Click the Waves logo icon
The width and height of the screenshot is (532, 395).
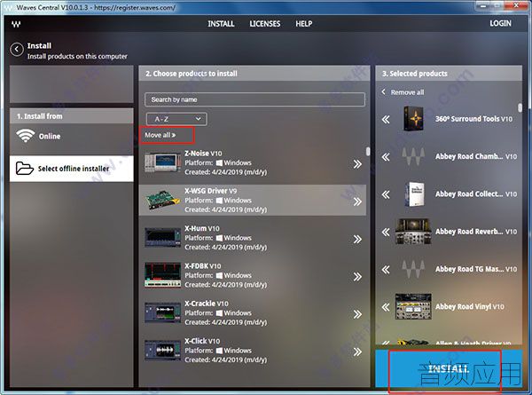pos(16,24)
